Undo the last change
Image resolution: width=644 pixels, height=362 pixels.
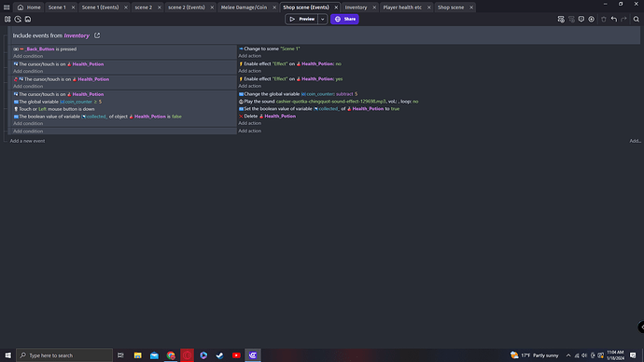tap(614, 19)
